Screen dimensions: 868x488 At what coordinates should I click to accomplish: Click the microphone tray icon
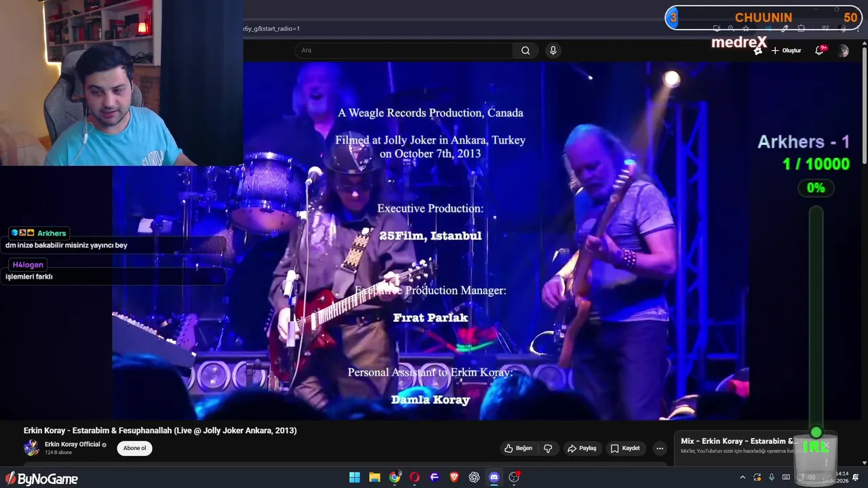pos(772,477)
